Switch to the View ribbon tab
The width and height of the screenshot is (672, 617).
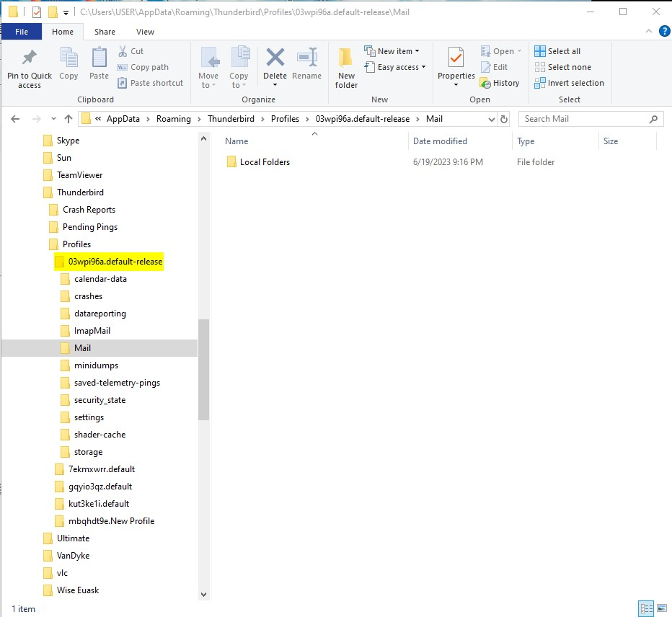[145, 32]
